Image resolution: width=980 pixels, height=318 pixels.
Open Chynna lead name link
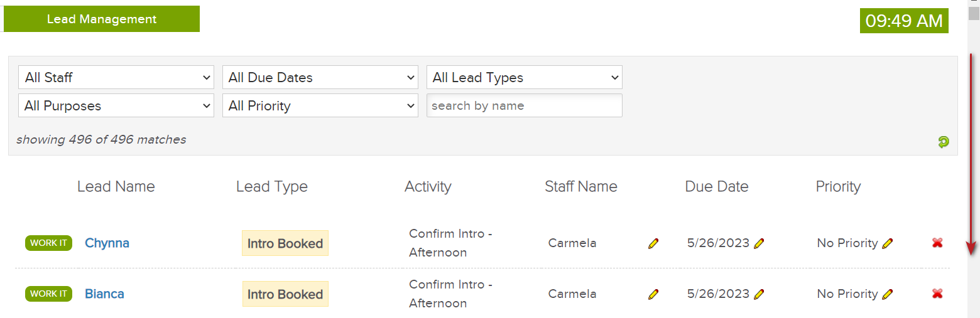point(107,243)
